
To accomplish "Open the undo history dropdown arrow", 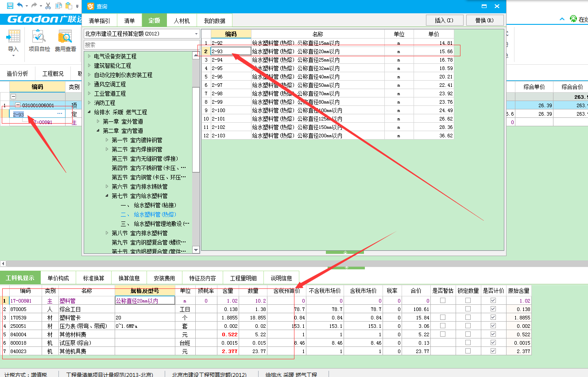I will 27,6.
